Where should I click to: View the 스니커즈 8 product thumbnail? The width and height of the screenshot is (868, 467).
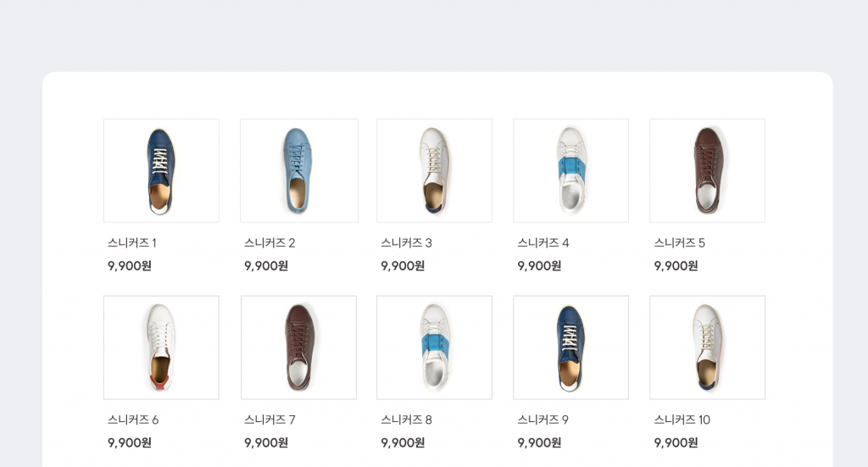(x=434, y=347)
